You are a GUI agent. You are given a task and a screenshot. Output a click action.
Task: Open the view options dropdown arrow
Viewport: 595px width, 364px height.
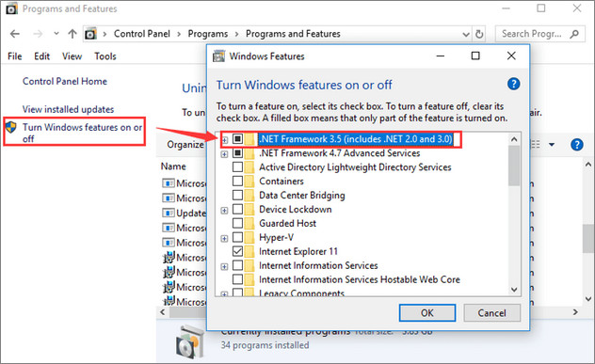click(552, 145)
